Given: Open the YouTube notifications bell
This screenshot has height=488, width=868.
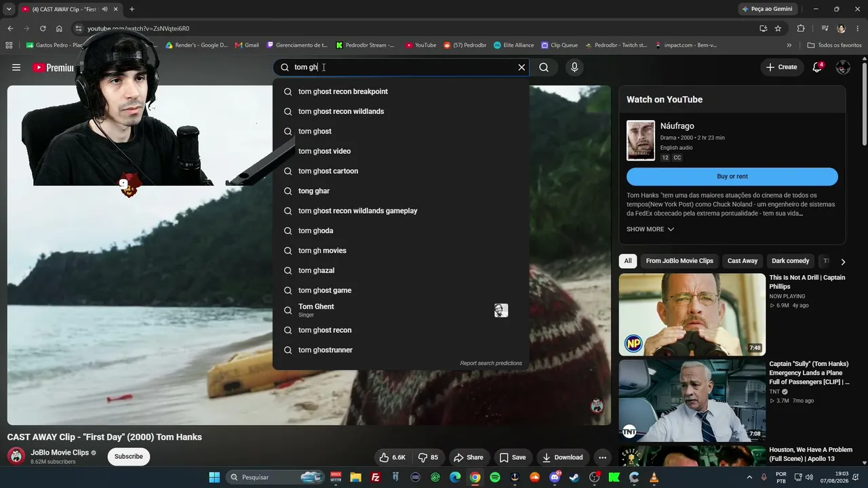Looking at the screenshot, I should (x=817, y=67).
